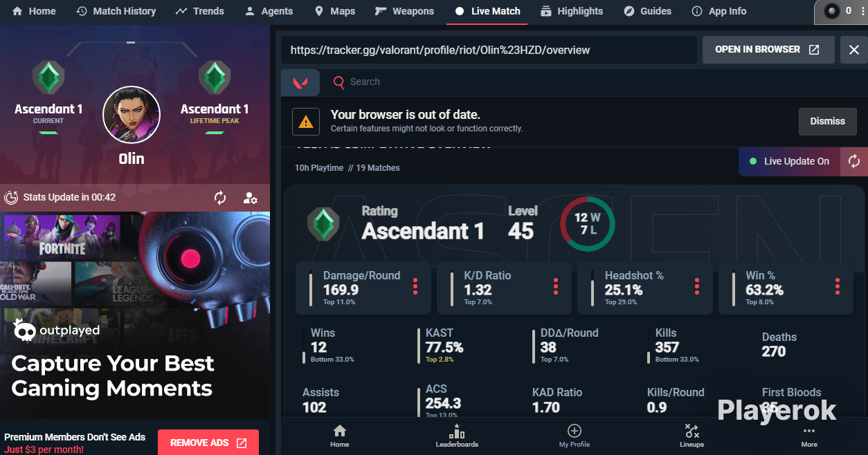
Task: Click the 10h Playtime 19 Matches text
Action: click(x=347, y=168)
